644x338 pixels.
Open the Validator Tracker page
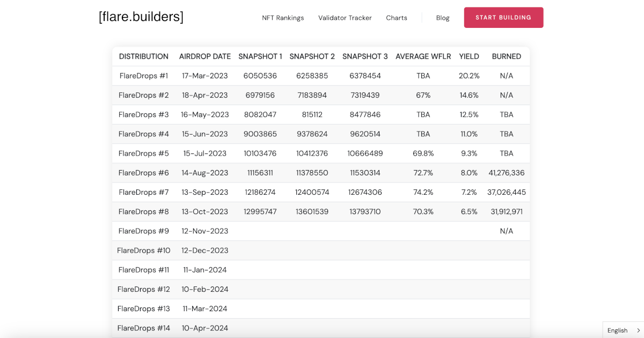click(x=345, y=18)
